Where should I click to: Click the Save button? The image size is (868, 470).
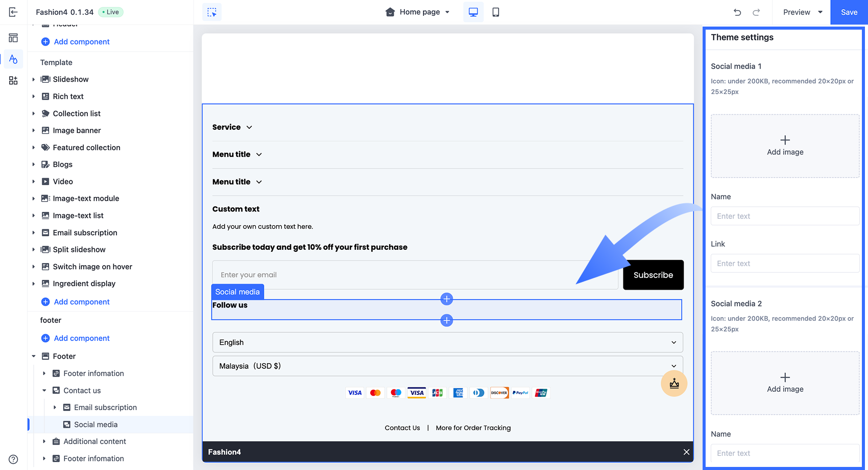tap(849, 12)
